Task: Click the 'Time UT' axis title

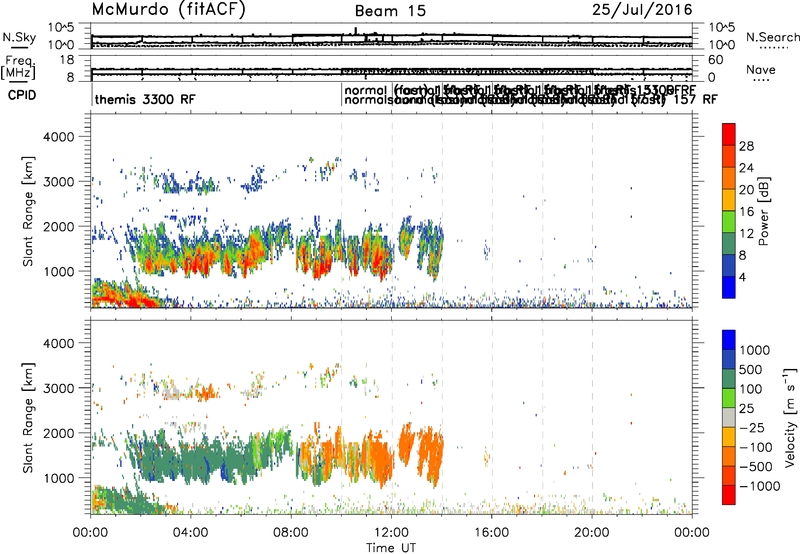Action: [391, 548]
